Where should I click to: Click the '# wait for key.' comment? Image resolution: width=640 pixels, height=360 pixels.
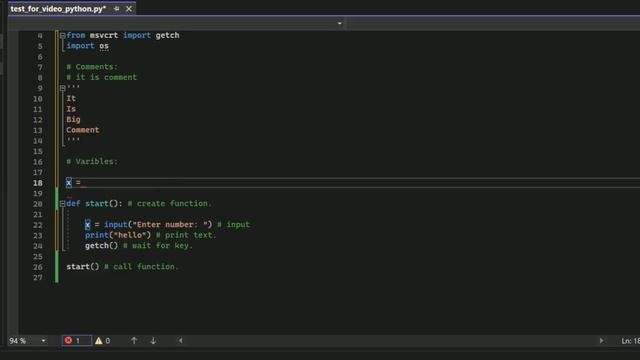point(158,246)
